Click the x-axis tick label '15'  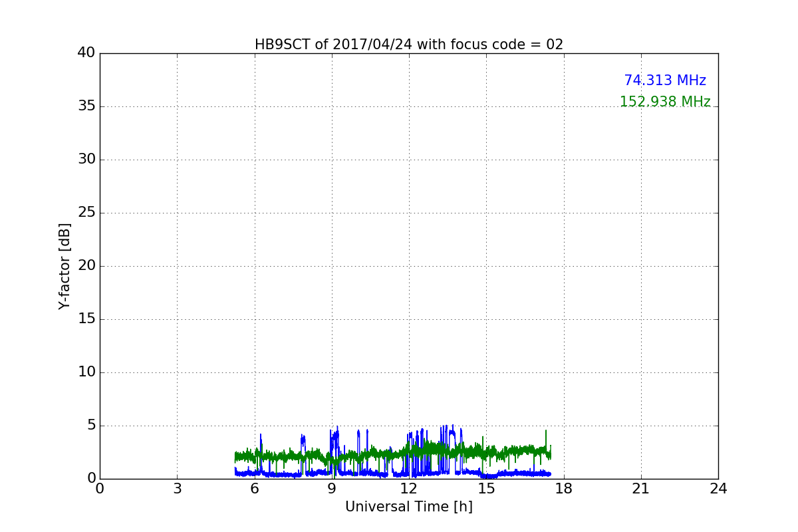click(486, 489)
